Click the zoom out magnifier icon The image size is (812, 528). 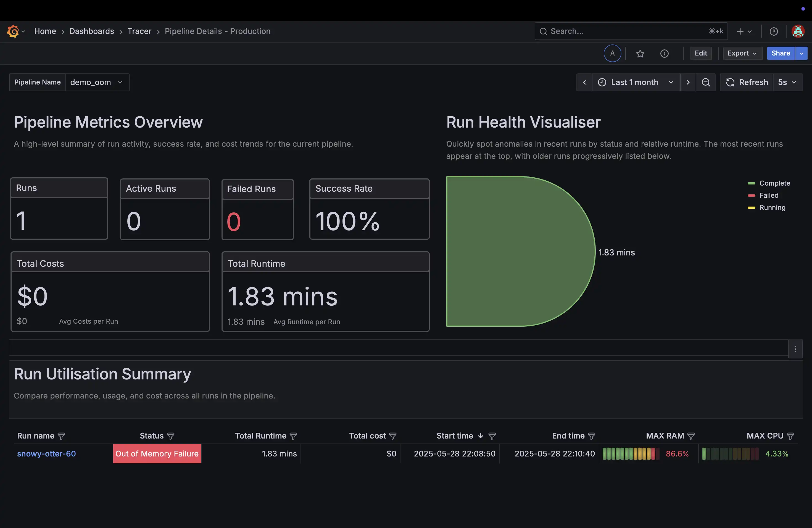pyautogui.click(x=706, y=82)
